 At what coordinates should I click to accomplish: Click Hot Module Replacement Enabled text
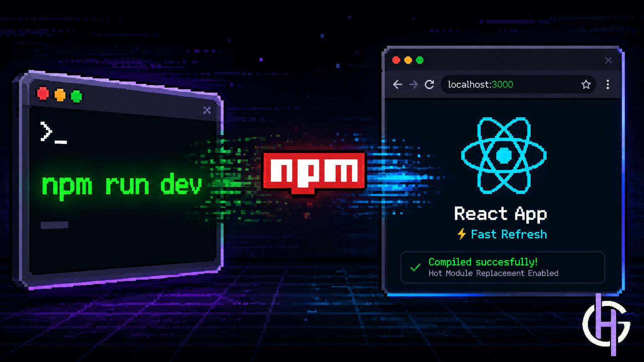(x=493, y=273)
